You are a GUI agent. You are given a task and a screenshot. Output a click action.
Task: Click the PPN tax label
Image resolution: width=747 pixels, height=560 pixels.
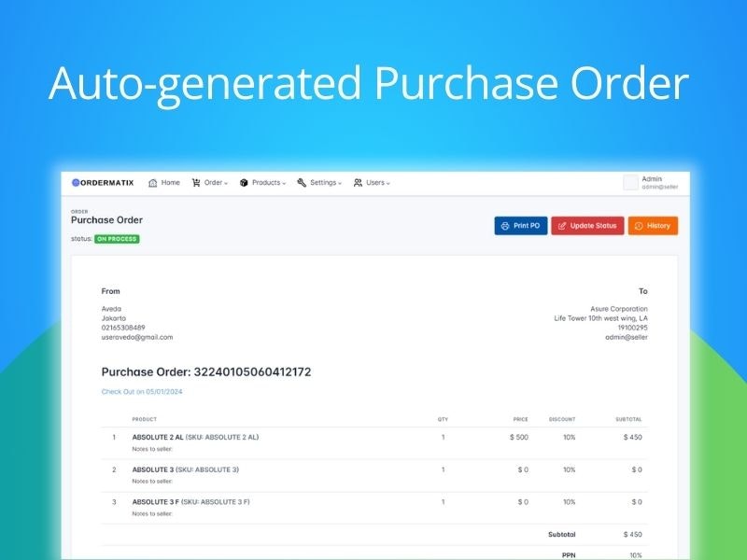click(569, 555)
